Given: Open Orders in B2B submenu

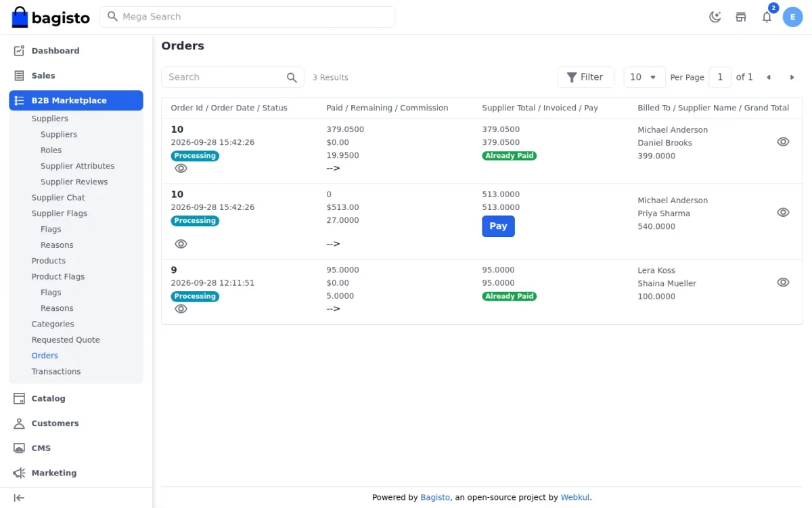Looking at the screenshot, I should pos(45,356).
